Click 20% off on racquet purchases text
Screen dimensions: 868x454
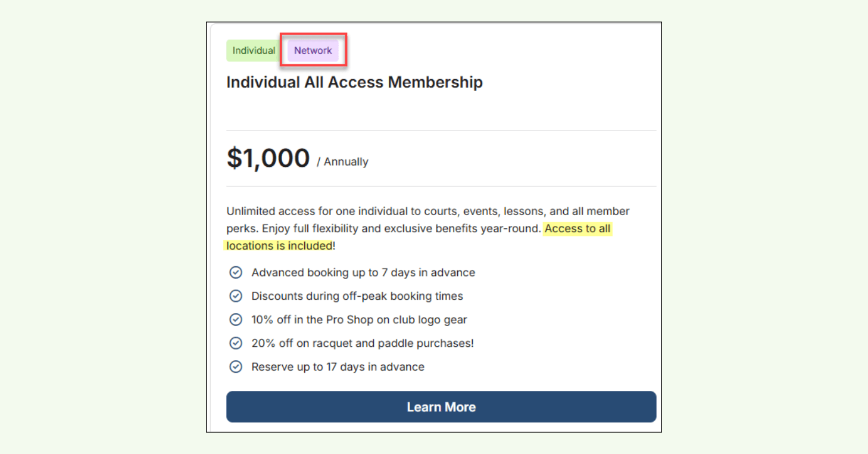363,343
